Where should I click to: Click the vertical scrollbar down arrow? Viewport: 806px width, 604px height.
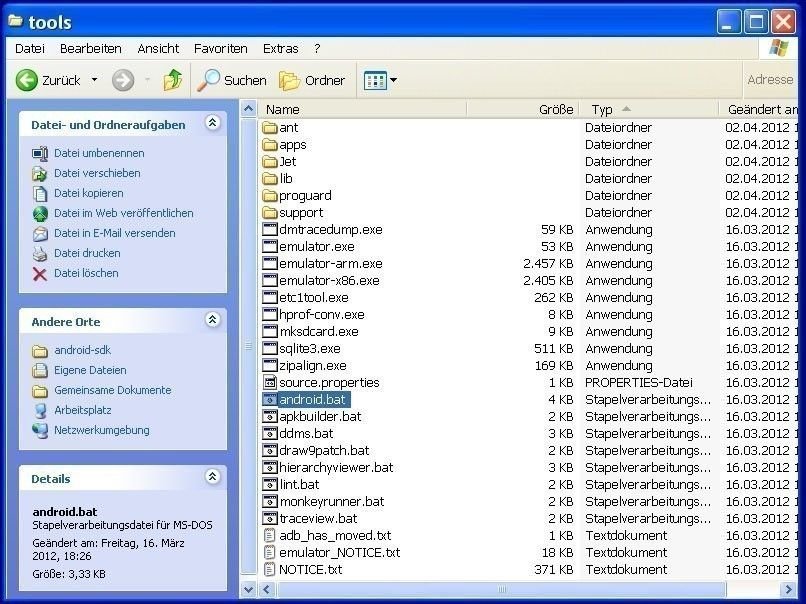click(248, 589)
